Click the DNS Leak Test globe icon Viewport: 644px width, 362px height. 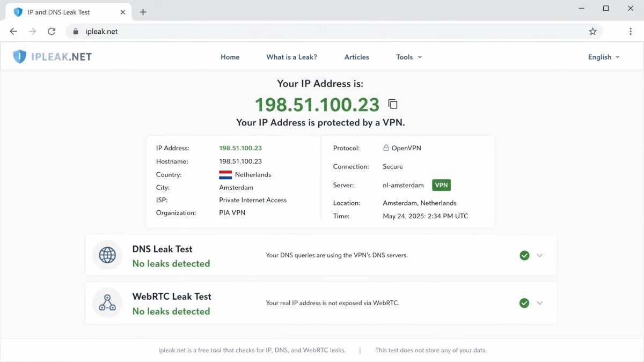(x=107, y=255)
